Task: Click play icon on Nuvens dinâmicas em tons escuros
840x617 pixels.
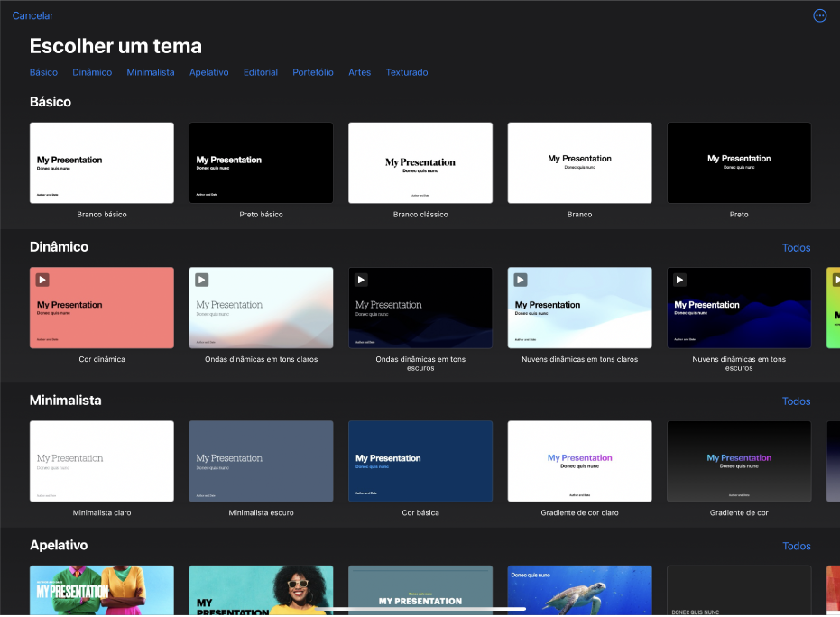Action: pos(679,280)
